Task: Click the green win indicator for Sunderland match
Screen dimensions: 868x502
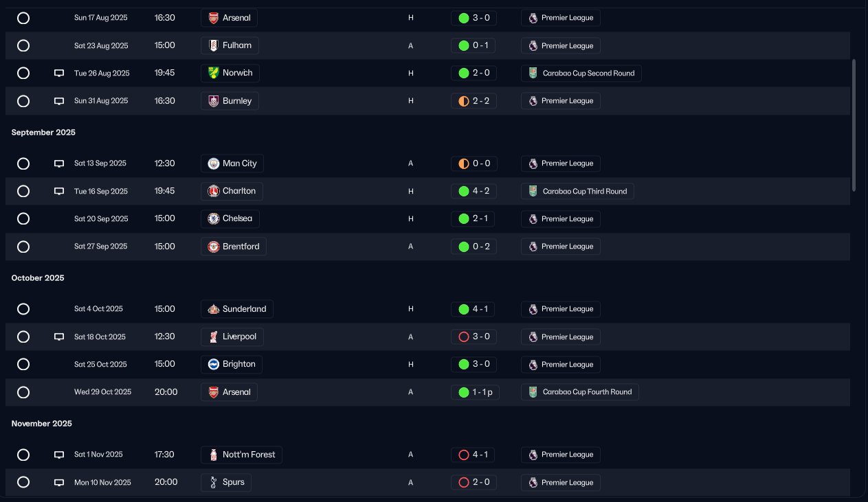Action: coord(463,309)
